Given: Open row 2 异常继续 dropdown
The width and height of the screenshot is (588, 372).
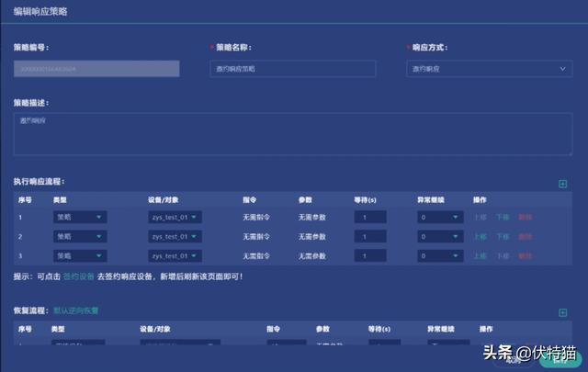Looking at the screenshot, I should pos(440,237).
